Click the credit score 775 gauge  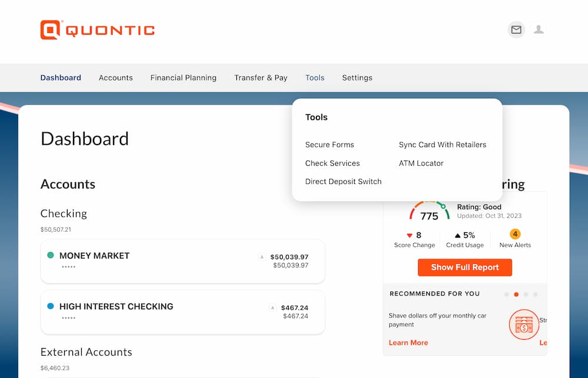[429, 210]
